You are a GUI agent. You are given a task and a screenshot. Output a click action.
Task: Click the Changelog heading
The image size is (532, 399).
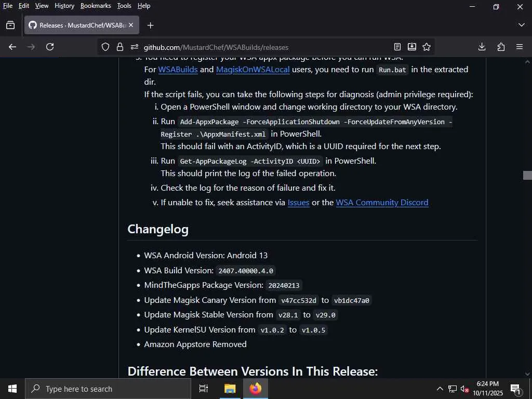pos(158,229)
